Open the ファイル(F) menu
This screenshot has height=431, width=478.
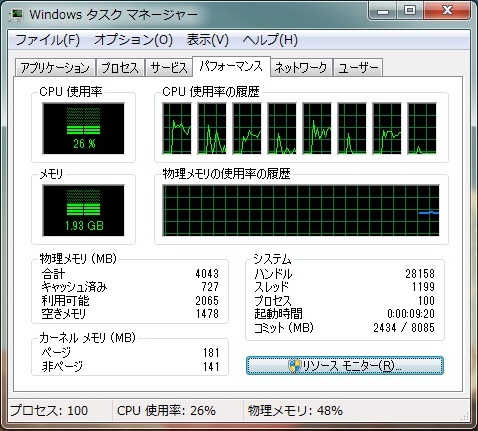click(x=48, y=40)
